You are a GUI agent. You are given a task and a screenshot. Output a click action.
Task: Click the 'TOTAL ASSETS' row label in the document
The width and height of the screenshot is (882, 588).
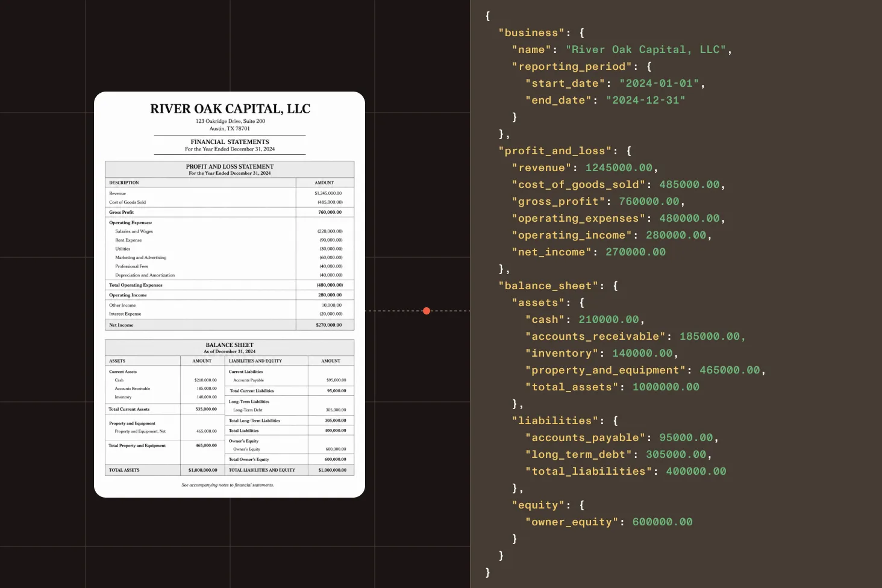point(124,470)
